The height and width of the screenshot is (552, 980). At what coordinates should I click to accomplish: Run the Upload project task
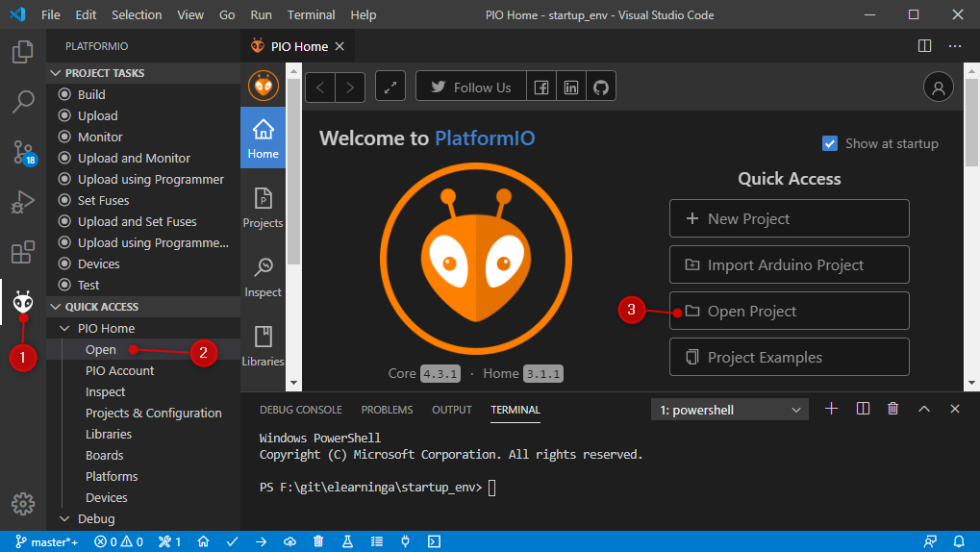click(97, 115)
